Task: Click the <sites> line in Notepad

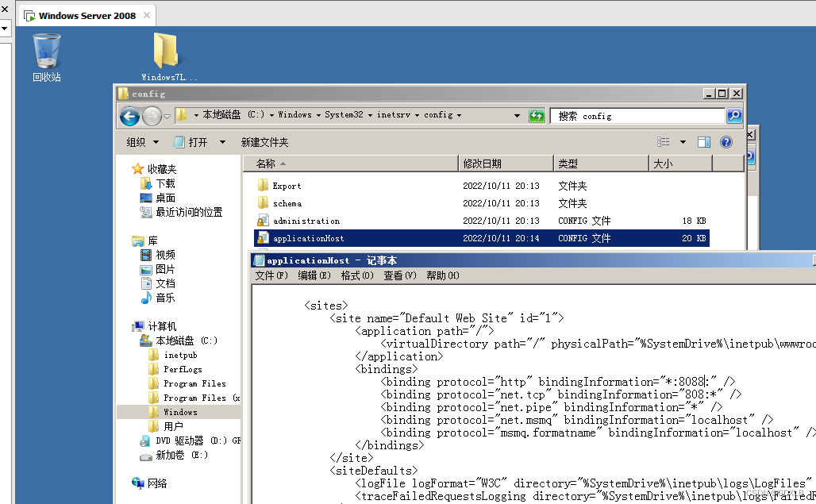Action: click(x=325, y=306)
